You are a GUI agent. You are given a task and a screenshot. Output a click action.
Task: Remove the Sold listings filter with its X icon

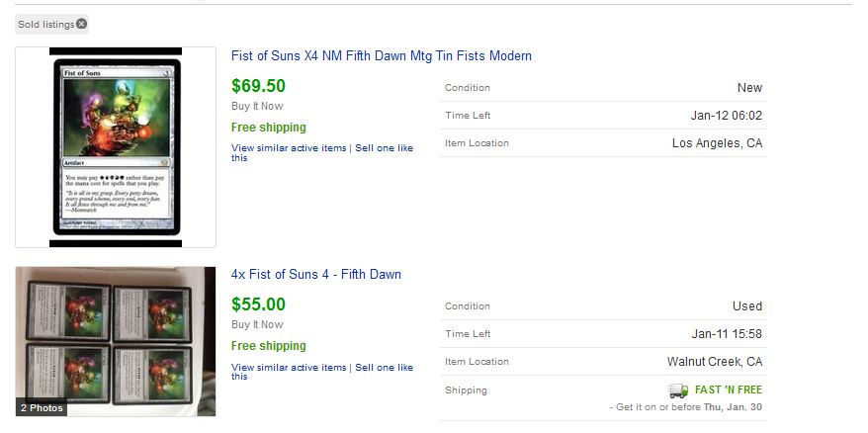pos(82,24)
